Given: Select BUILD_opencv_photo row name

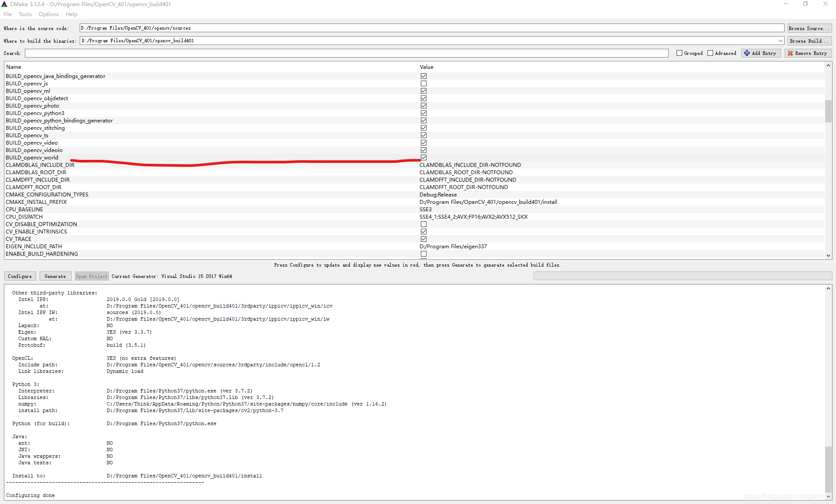Looking at the screenshot, I should [x=32, y=106].
